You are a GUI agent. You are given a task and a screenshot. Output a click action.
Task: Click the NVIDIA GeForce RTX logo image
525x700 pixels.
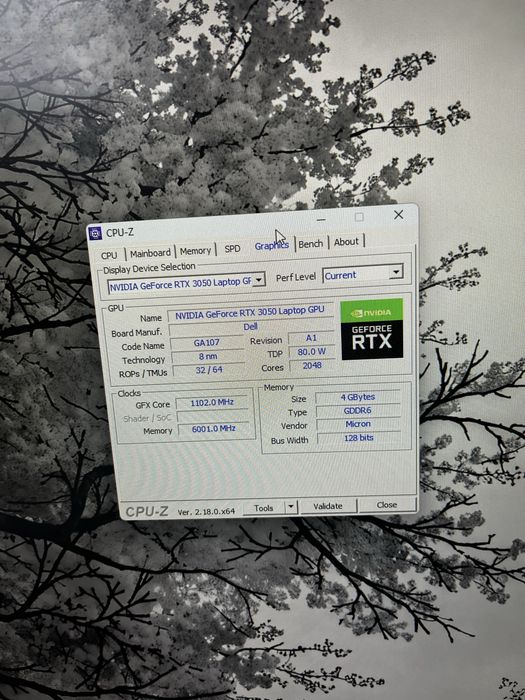372,329
